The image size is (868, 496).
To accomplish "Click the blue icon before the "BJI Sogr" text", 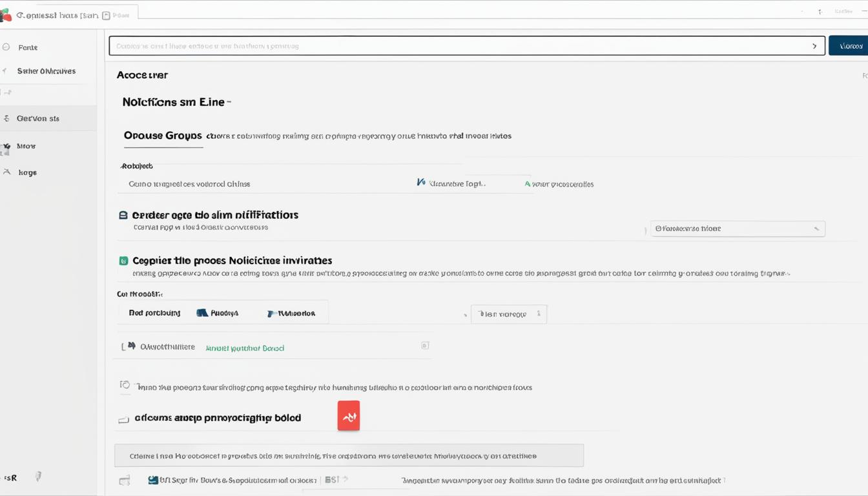I will (x=153, y=480).
